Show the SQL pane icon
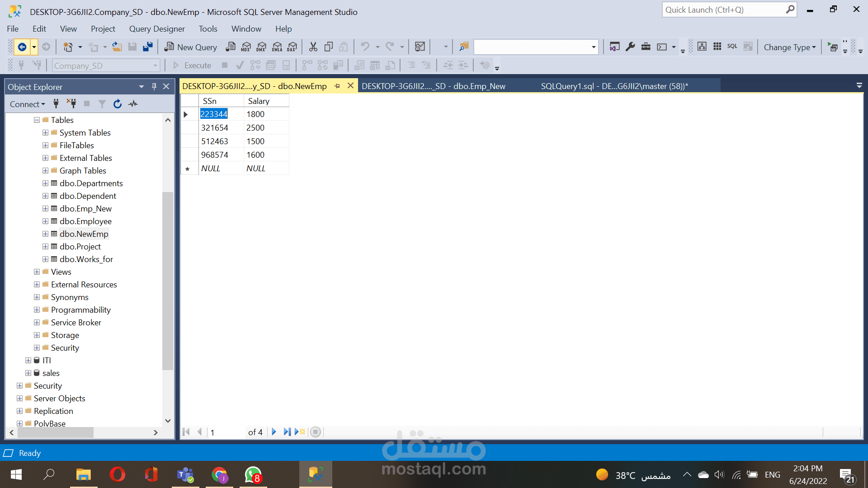Viewport: 868px width, 488px height. (732, 47)
